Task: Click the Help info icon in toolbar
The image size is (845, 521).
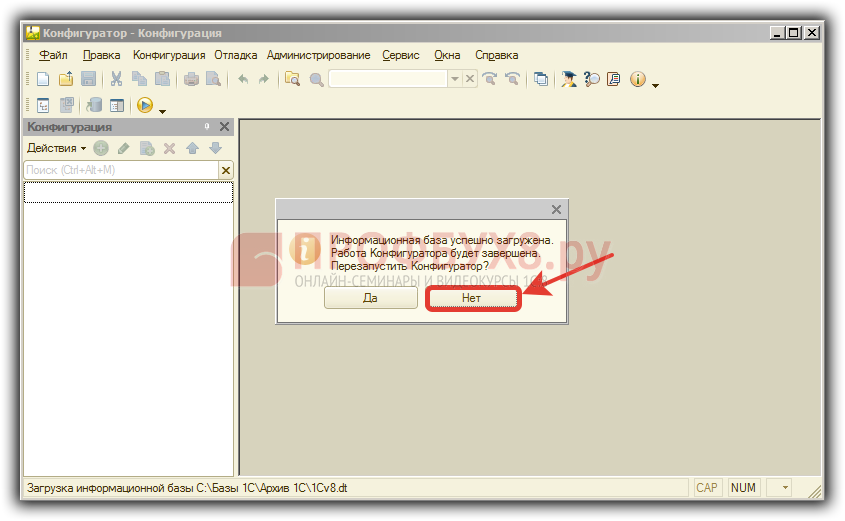Action: tap(637, 80)
